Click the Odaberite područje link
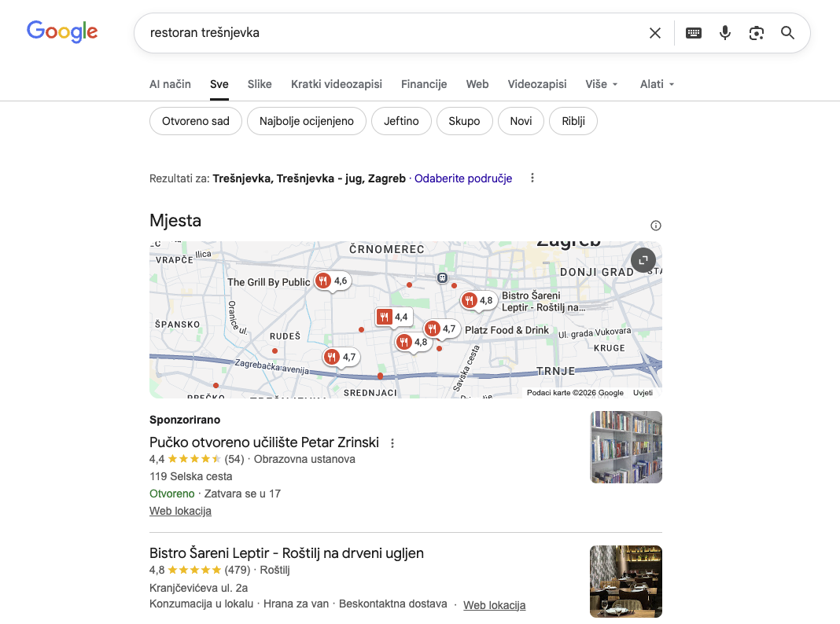 point(463,178)
